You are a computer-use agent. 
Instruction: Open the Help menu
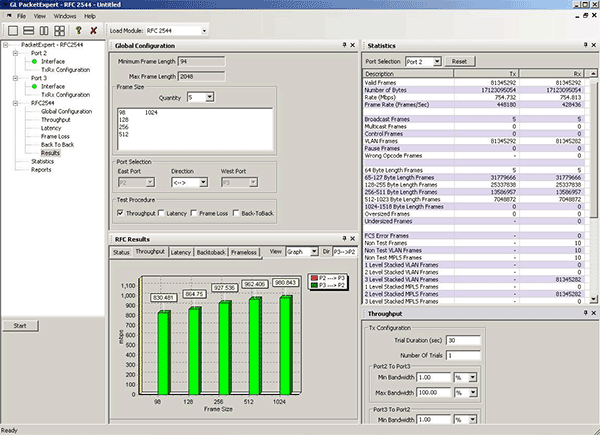(x=90, y=16)
